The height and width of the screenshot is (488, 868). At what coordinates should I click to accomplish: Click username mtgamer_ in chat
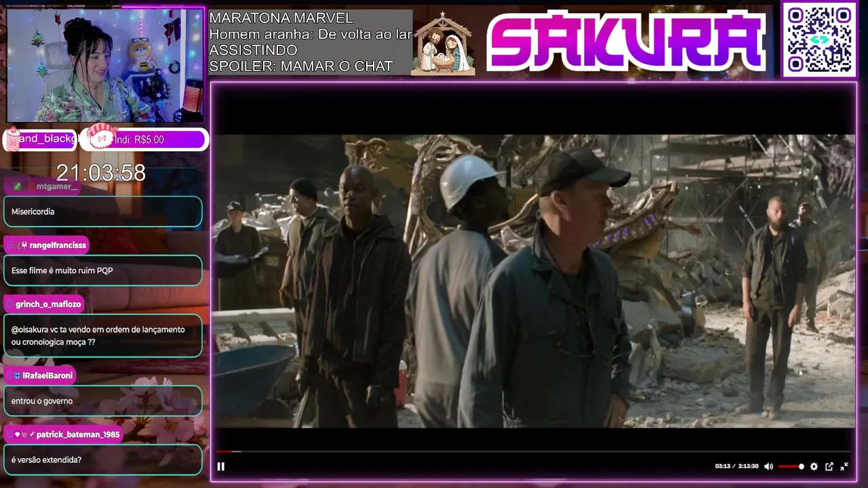coord(57,186)
